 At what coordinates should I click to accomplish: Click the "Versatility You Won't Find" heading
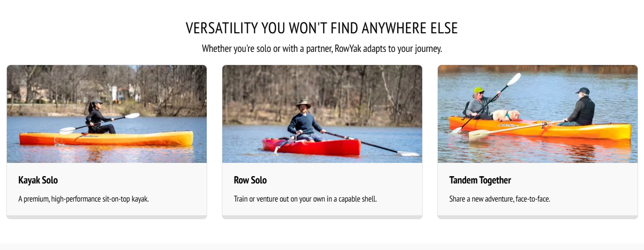pos(322,28)
